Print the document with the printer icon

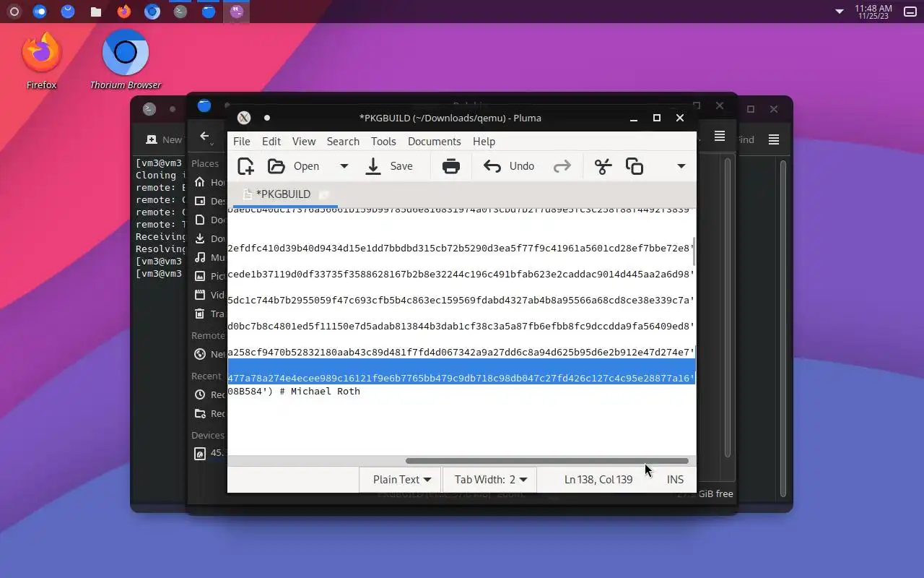pyautogui.click(x=451, y=166)
